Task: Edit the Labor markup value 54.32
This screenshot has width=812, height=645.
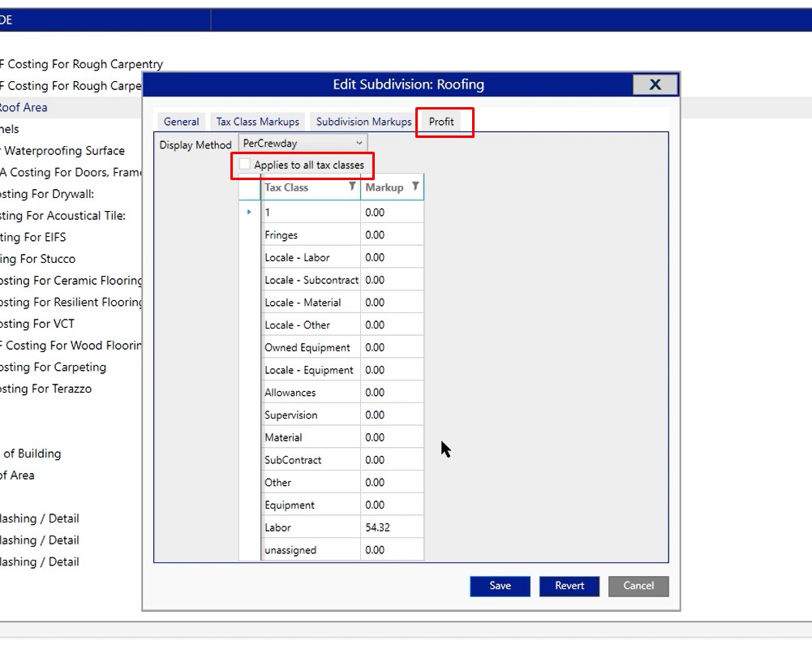Action: (391, 527)
